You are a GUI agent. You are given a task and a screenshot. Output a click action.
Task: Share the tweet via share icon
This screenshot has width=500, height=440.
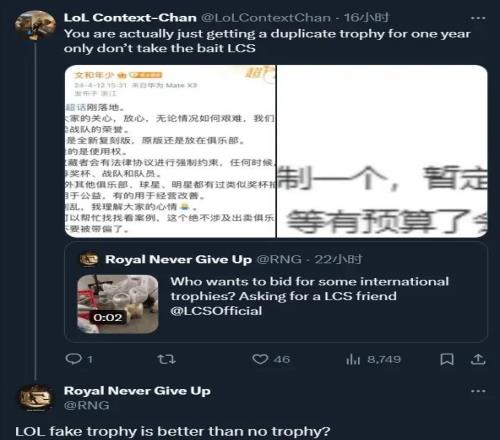478,359
